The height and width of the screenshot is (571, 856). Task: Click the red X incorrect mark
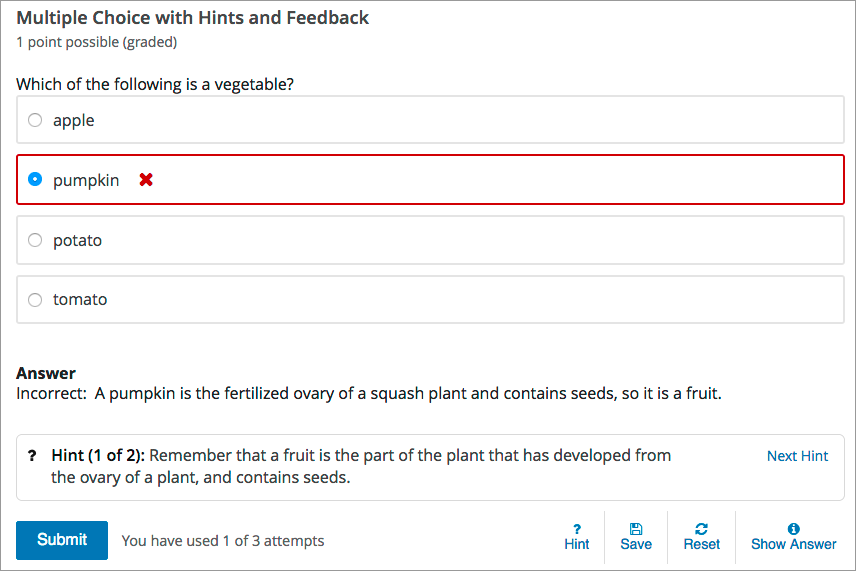[x=146, y=180]
